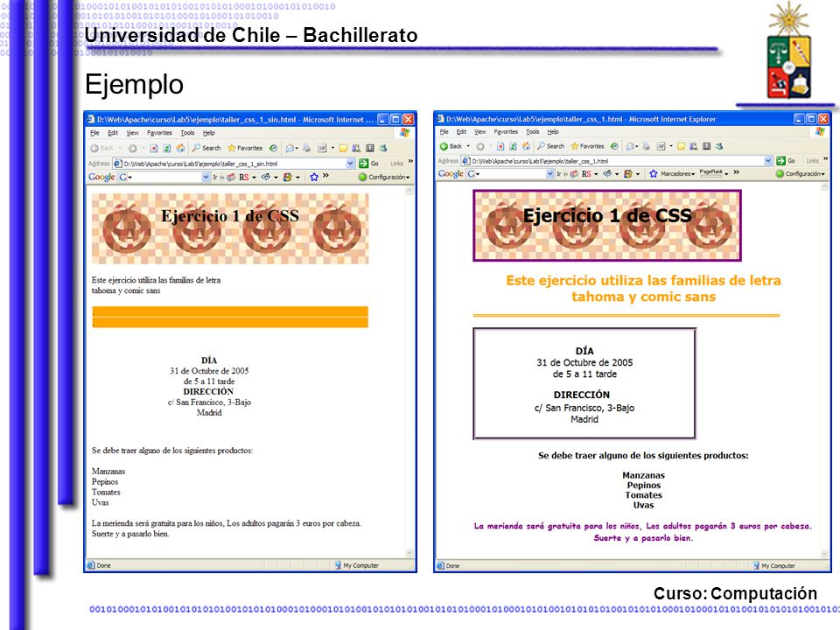Click the RS icon in right IE Google toolbar
Image resolution: width=840 pixels, height=630 pixels.
tap(586, 173)
